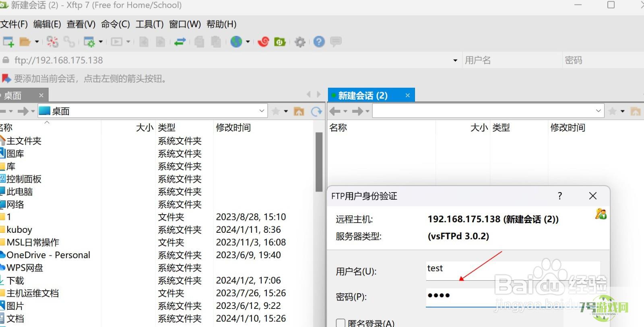Screen dimensions: 644x327
Task: Click the blue Help question mark icon
Action: 319,41
